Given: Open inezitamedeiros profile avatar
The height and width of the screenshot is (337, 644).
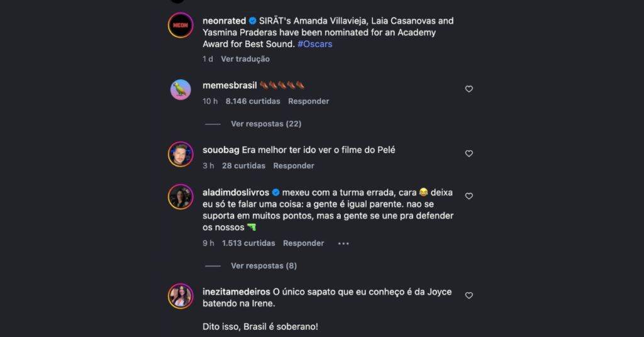Looking at the screenshot, I should (180, 296).
